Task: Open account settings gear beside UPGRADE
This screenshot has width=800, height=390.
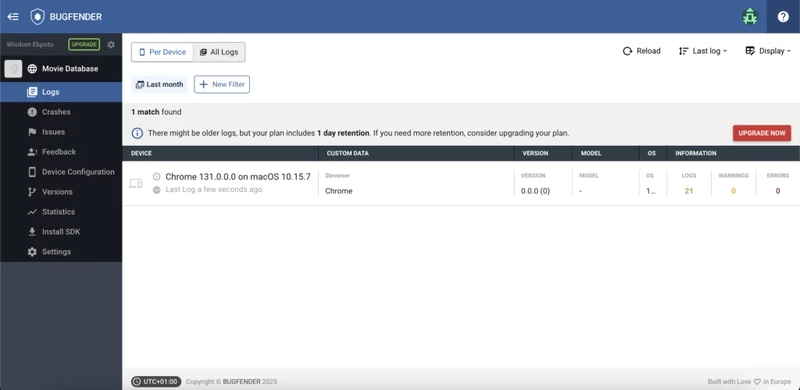Action: 111,45
